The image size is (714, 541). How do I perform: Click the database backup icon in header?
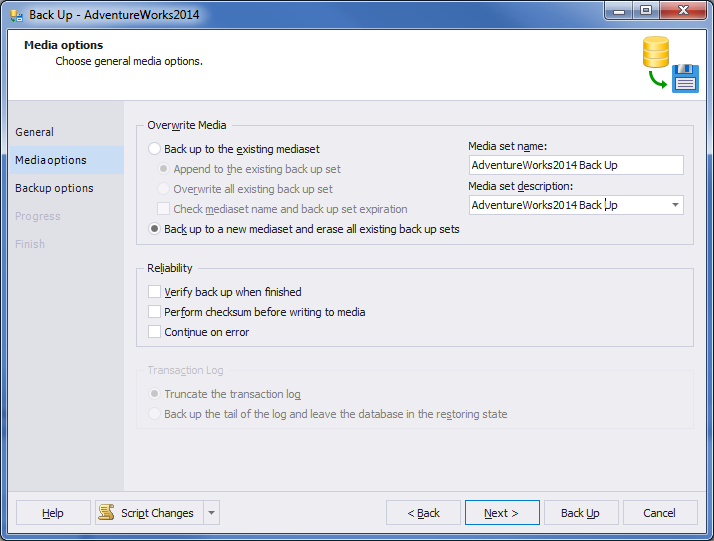[x=670, y=64]
